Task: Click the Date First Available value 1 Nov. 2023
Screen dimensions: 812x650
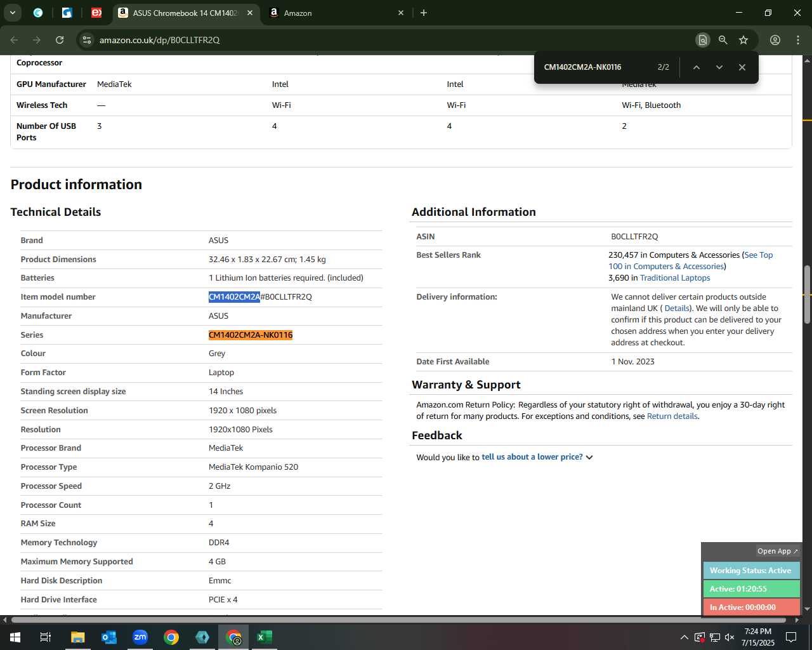Action: 632,362
